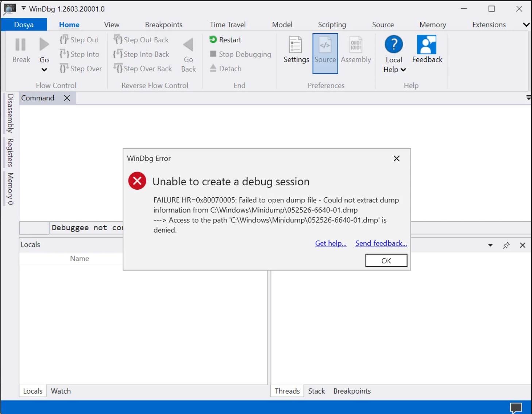Screen dimensions: 532x414
Task: Close the Locals panel
Action: pyautogui.click(x=523, y=245)
